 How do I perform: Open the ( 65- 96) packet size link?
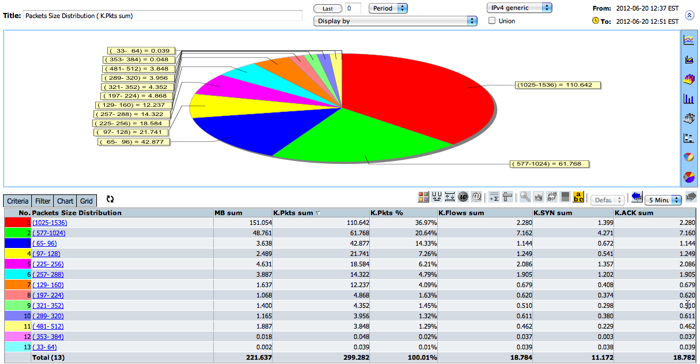[44, 243]
